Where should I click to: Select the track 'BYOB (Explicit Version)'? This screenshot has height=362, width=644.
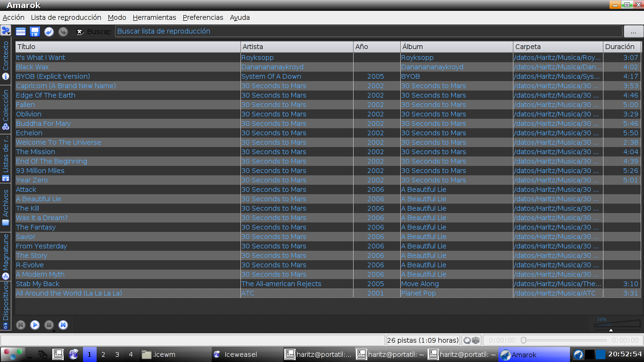[x=53, y=76]
